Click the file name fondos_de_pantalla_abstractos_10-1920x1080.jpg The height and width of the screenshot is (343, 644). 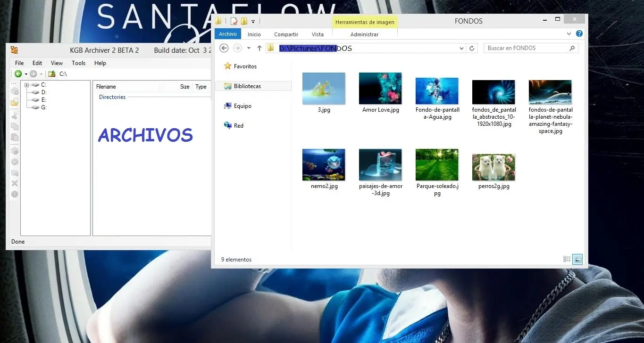[x=494, y=117]
